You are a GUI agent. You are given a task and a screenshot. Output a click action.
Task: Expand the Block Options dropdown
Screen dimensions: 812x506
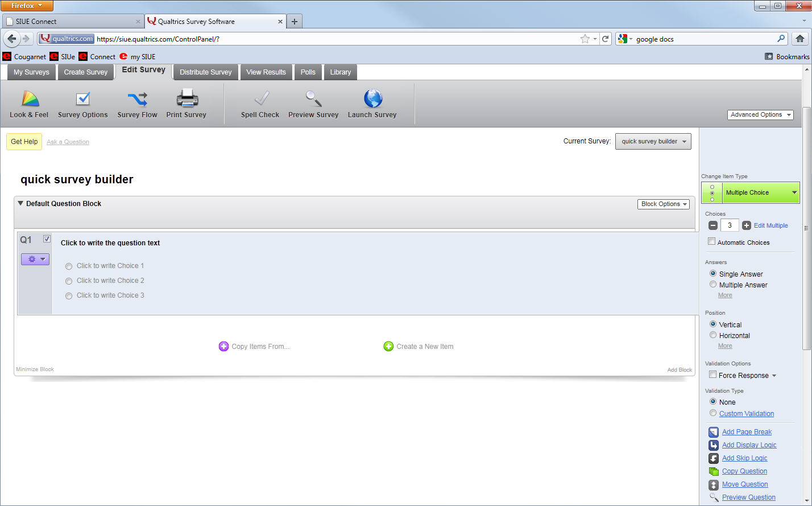tap(664, 204)
